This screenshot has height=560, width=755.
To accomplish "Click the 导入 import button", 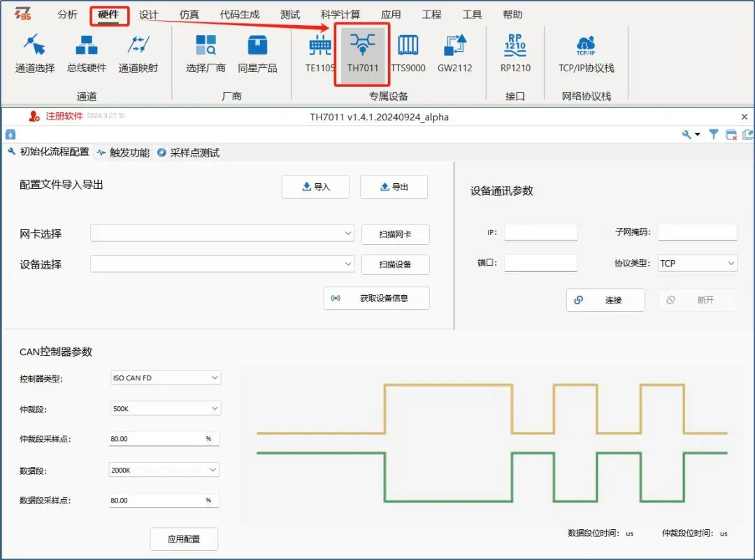I will (315, 187).
